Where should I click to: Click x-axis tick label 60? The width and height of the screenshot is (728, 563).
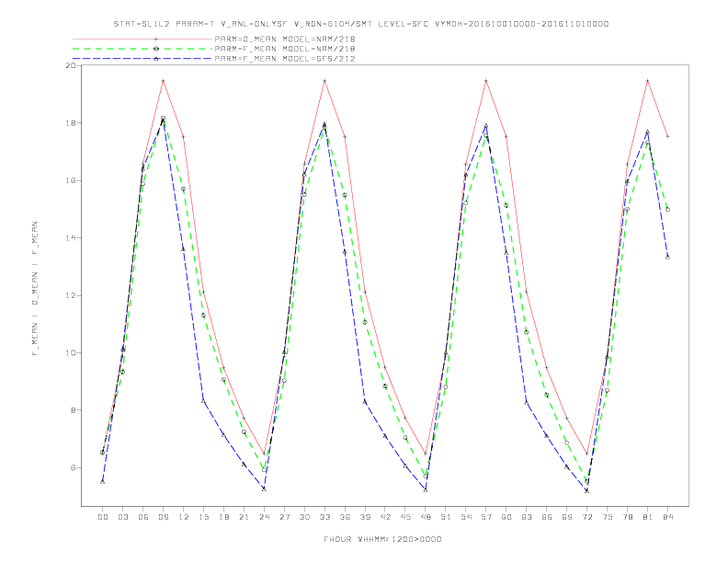506,517
